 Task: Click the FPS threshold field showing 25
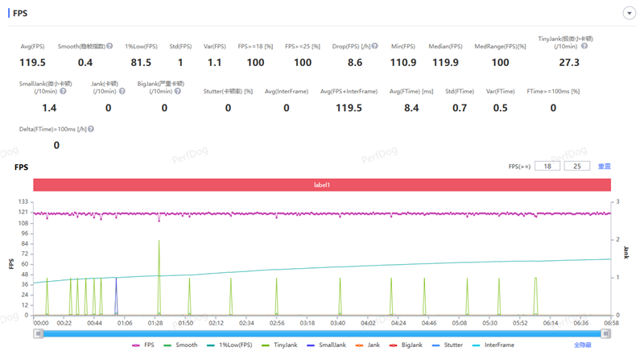[x=576, y=166]
